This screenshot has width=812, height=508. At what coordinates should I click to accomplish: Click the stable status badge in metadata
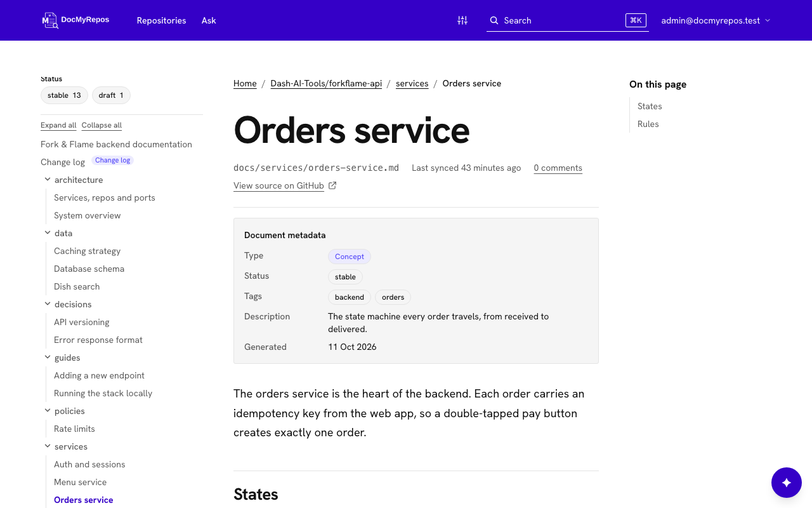tap(345, 277)
